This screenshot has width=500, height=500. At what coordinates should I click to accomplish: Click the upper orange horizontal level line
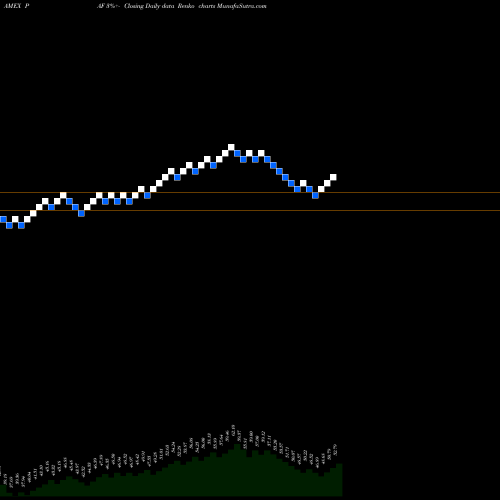[x=250, y=193]
